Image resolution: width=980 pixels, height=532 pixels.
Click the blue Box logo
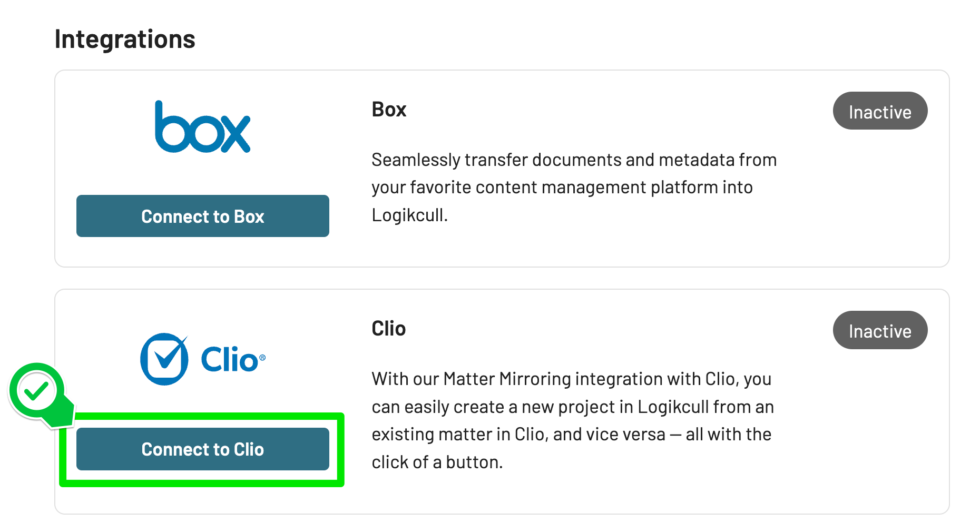(x=202, y=126)
